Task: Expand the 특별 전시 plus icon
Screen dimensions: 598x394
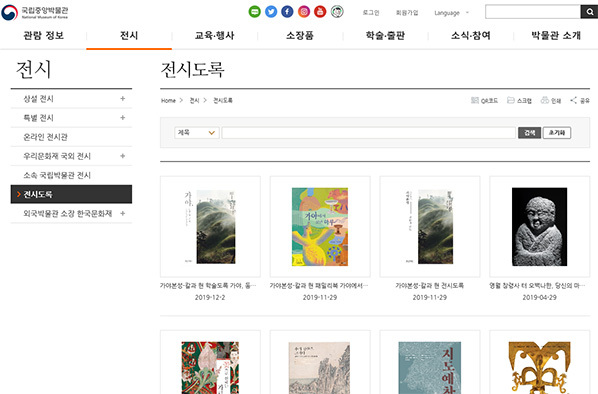Action: point(122,117)
